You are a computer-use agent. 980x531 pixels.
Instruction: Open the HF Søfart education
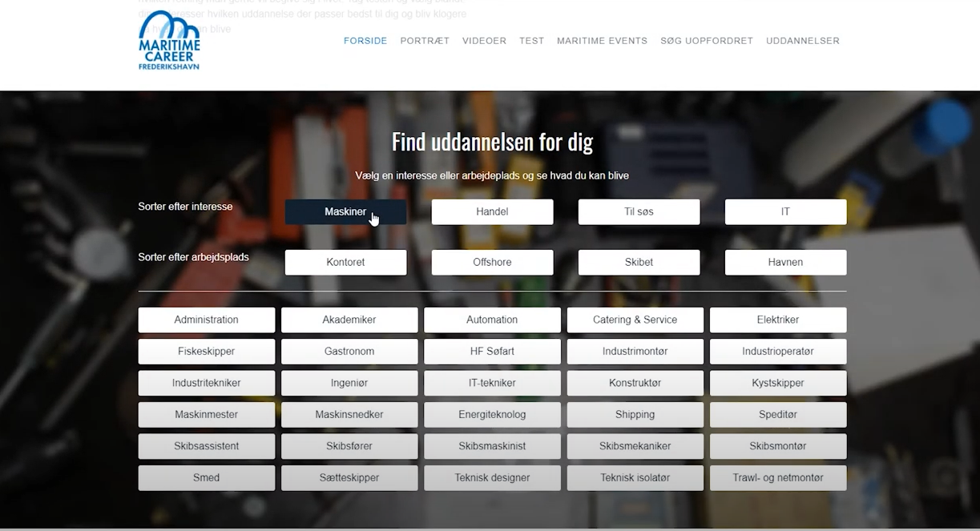[492, 352]
